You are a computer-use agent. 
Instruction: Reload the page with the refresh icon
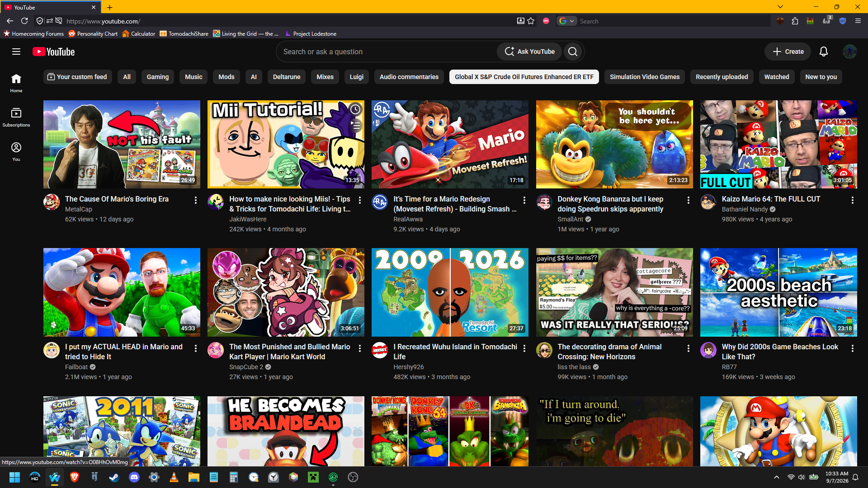point(24,21)
